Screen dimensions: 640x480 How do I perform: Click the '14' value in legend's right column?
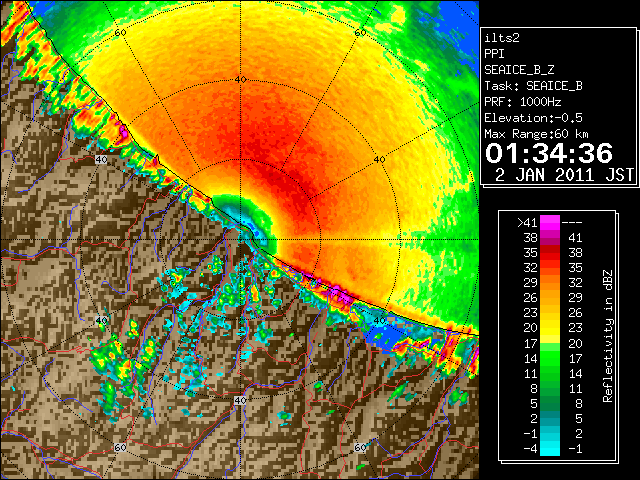point(575,373)
